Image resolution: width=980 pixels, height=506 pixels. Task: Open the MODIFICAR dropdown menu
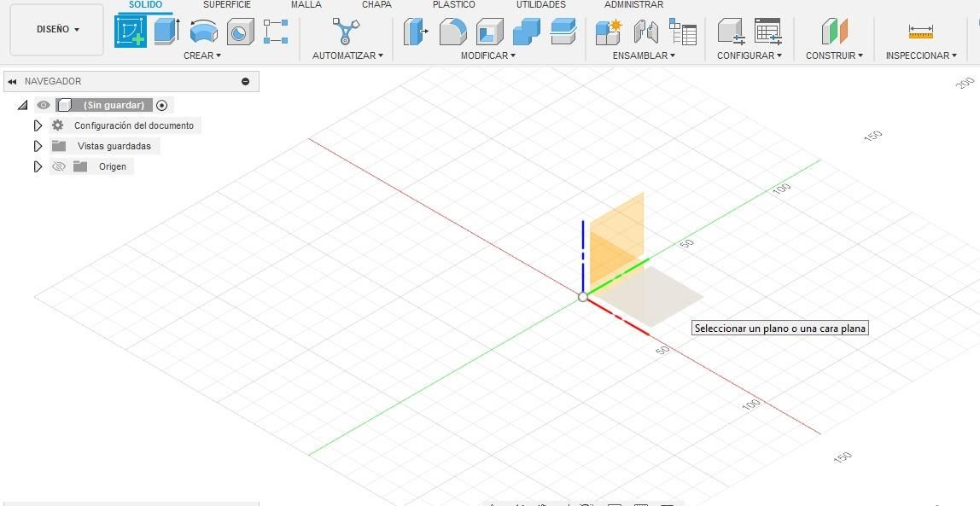click(x=488, y=55)
